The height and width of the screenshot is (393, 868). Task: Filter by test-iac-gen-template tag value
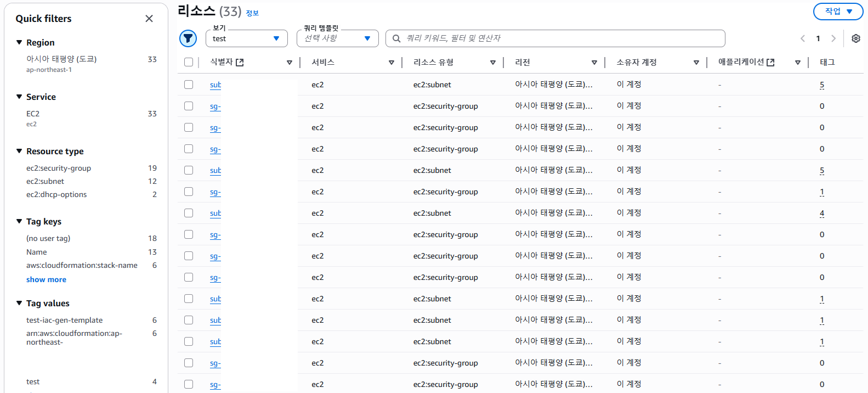[65, 320]
